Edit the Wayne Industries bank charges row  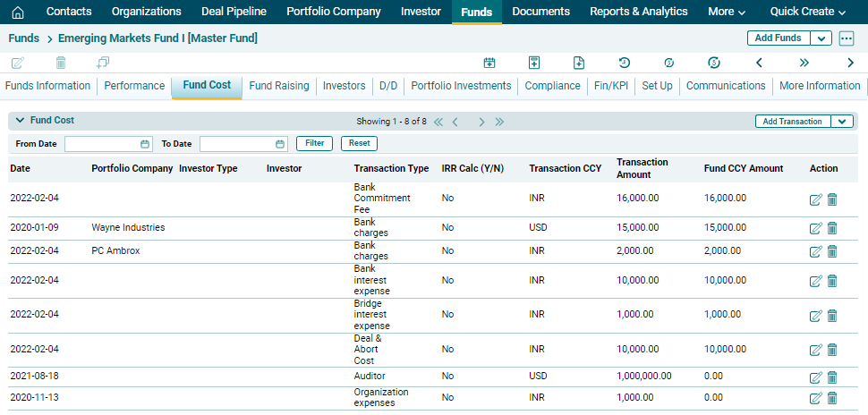(x=815, y=228)
